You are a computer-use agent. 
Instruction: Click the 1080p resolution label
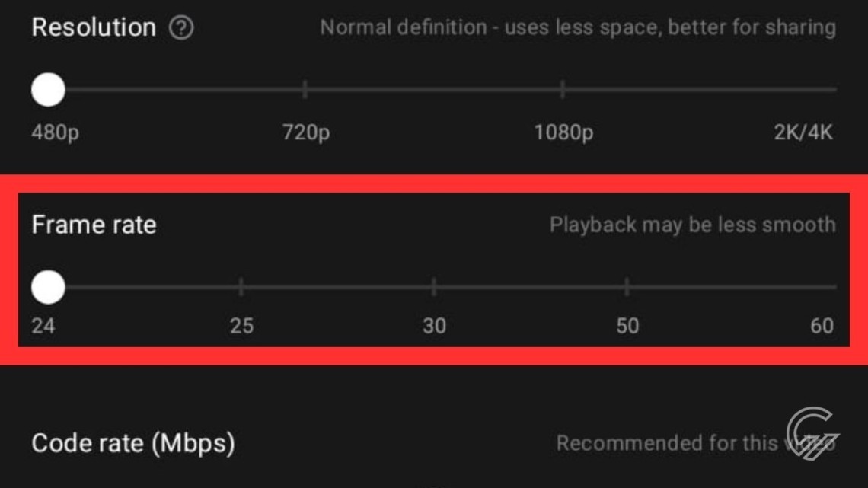point(563,132)
